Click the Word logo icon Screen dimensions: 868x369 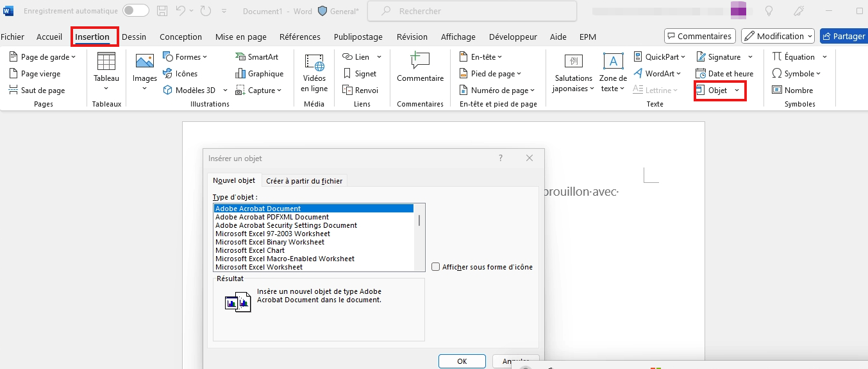point(8,11)
